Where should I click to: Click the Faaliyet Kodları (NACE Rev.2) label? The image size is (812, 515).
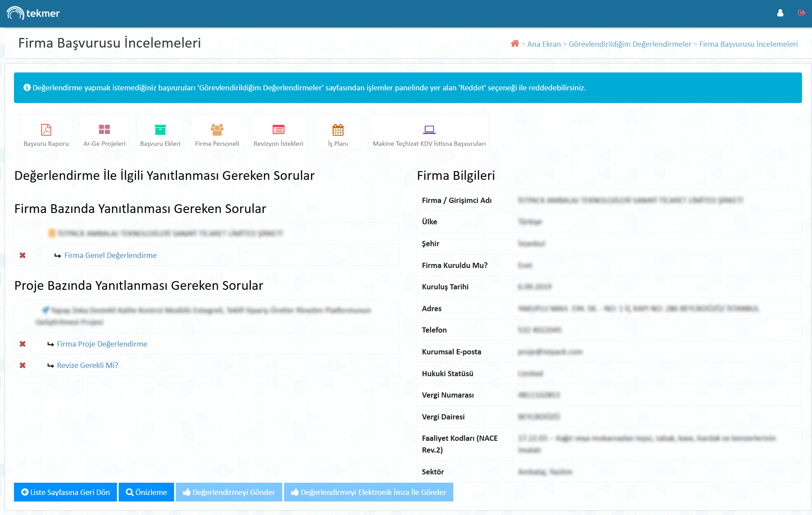(x=460, y=444)
